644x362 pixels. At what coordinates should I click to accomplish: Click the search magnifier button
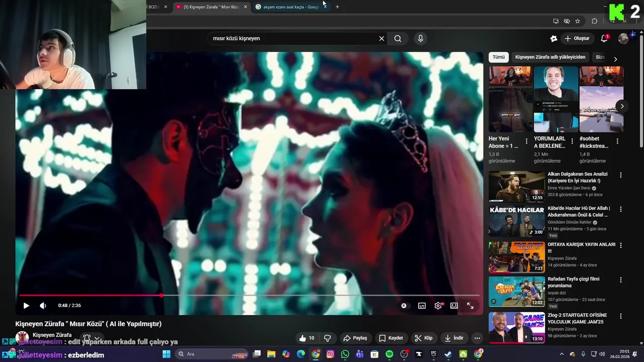pyautogui.click(x=397, y=39)
